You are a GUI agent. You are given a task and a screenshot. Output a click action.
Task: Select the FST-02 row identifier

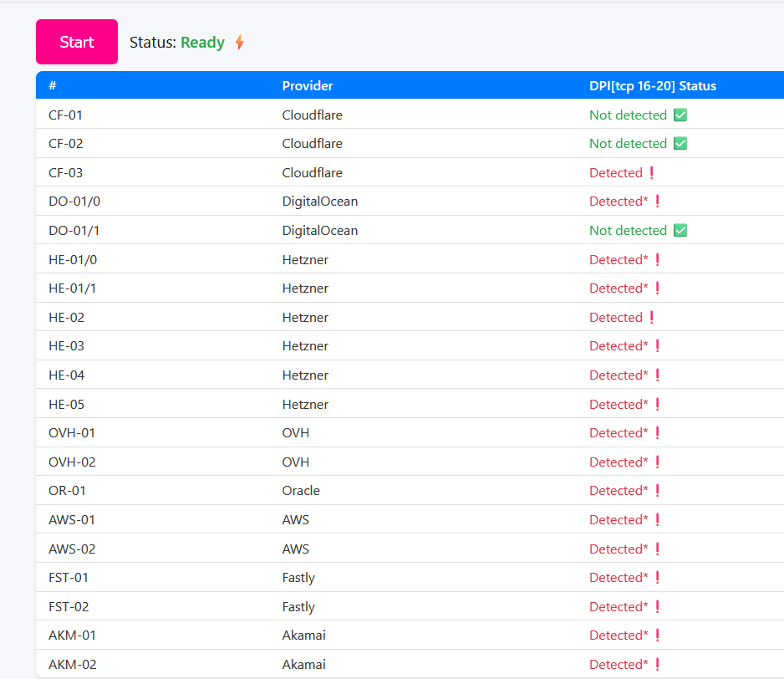click(x=69, y=607)
